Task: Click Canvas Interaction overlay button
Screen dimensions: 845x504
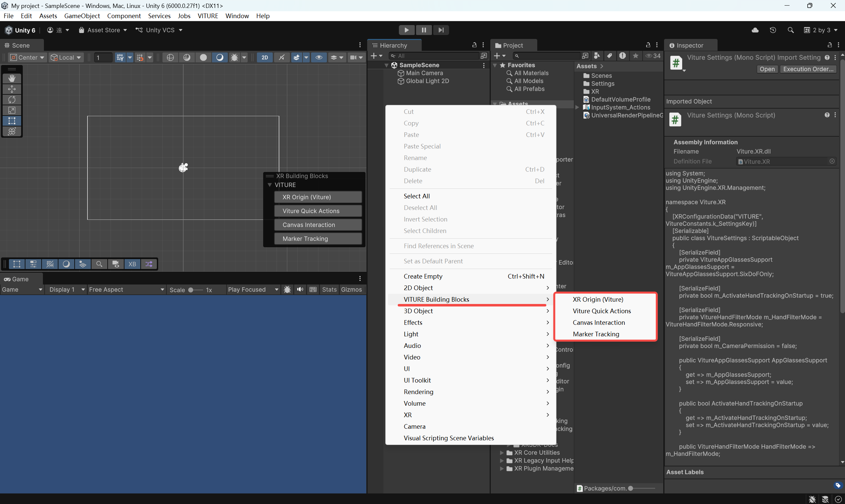Action: click(318, 225)
